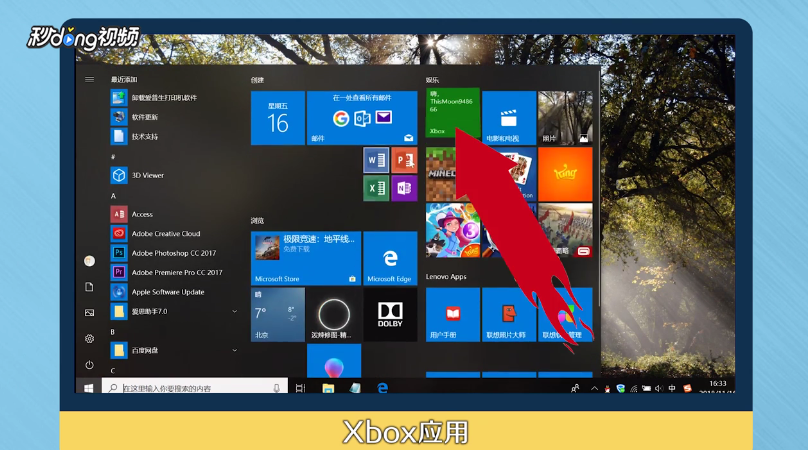Open the Dolby tile
The width and height of the screenshot is (808, 450).
(390, 314)
